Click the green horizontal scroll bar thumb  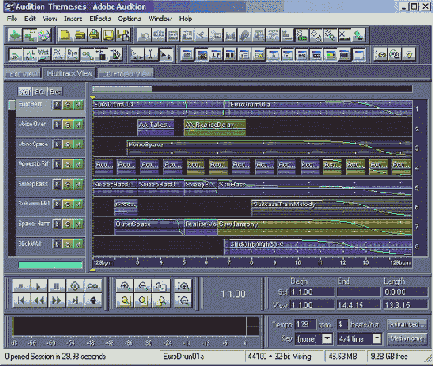tap(122, 89)
